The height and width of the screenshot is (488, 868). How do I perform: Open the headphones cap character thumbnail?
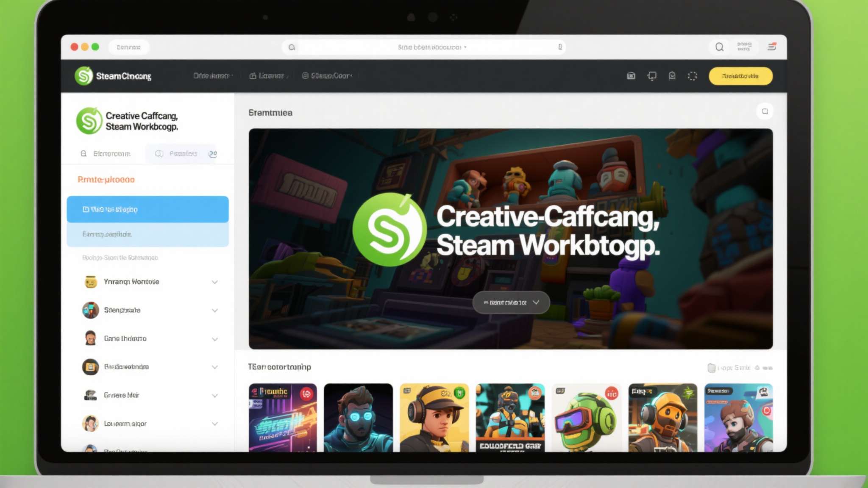click(x=434, y=418)
